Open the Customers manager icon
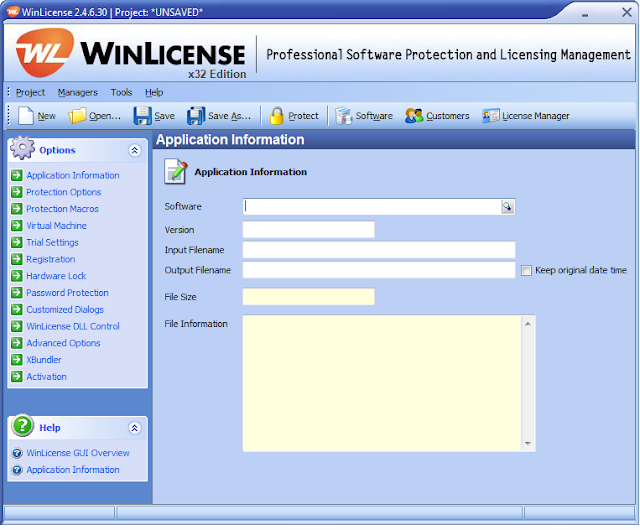The image size is (640, 530). (x=414, y=116)
